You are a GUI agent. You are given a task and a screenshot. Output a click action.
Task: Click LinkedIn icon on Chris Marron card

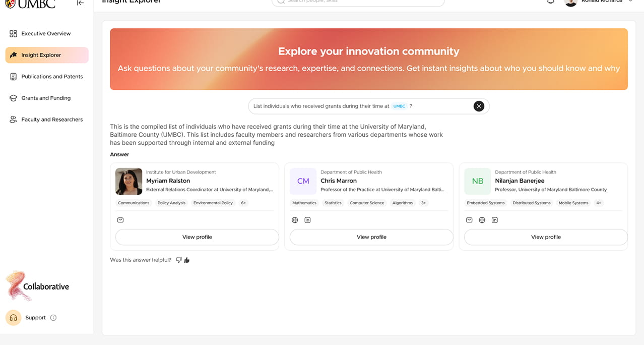pyautogui.click(x=307, y=220)
